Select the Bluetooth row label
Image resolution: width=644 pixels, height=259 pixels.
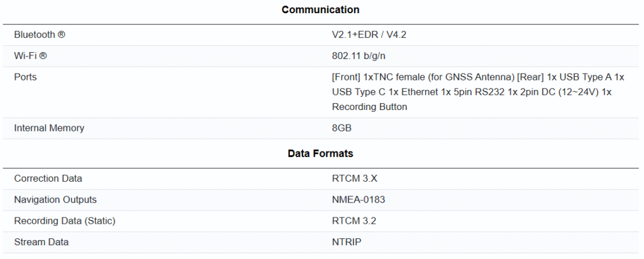click(40, 35)
